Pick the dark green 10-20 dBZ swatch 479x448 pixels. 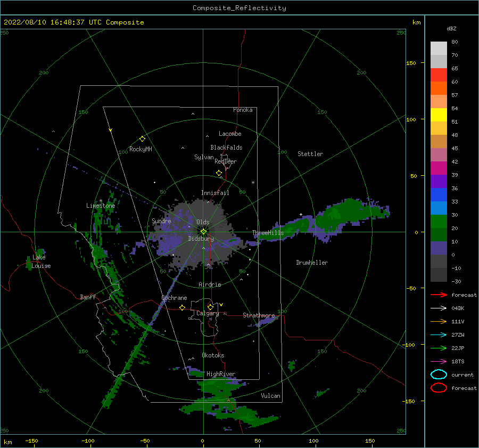tap(439, 234)
